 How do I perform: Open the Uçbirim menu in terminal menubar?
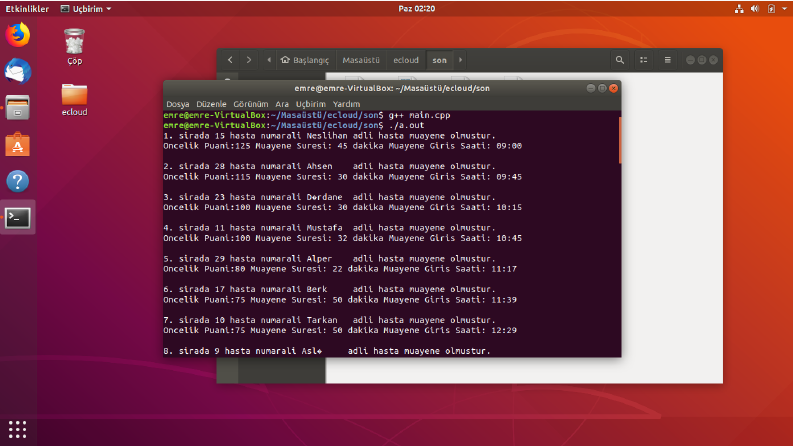311,104
